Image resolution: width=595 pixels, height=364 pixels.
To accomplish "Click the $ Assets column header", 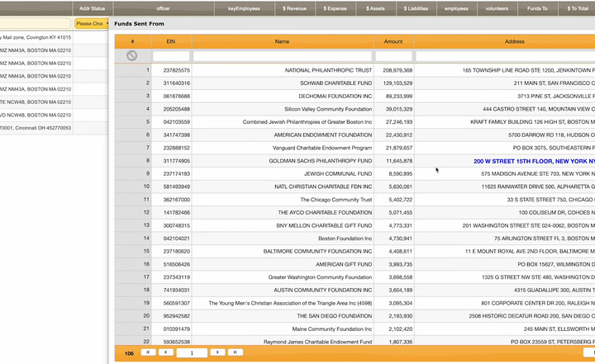I will (x=376, y=8).
